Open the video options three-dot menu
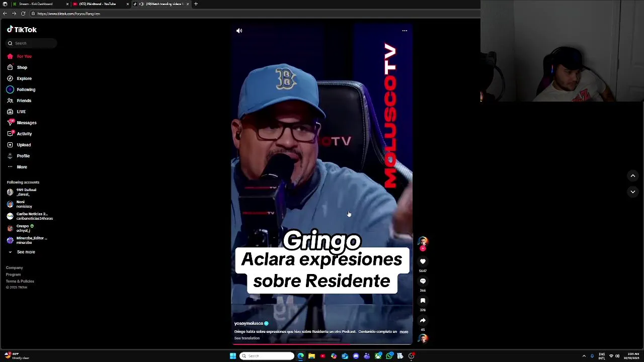644x362 pixels. coord(405,31)
